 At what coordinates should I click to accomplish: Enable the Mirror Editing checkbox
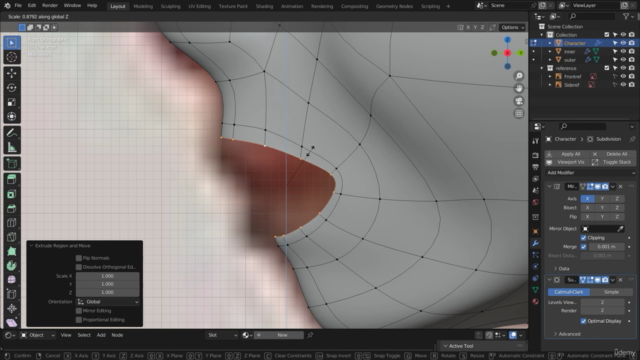point(79,311)
